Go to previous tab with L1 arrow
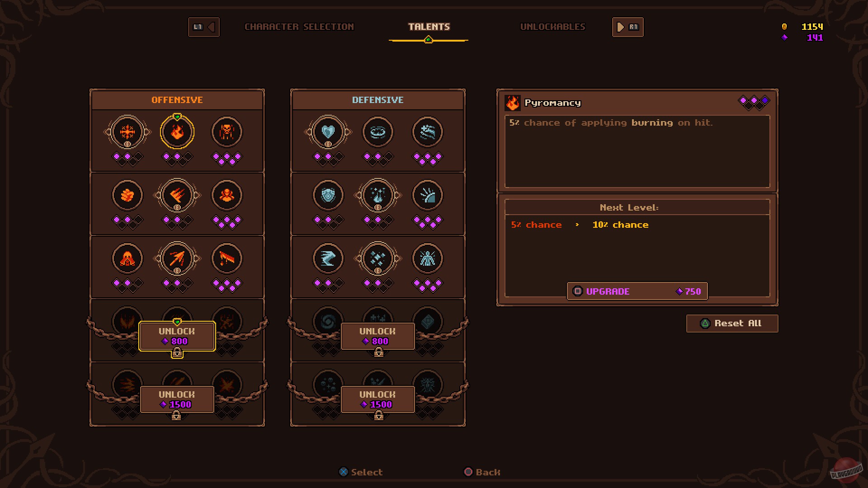The height and width of the screenshot is (488, 868). point(204,27)
